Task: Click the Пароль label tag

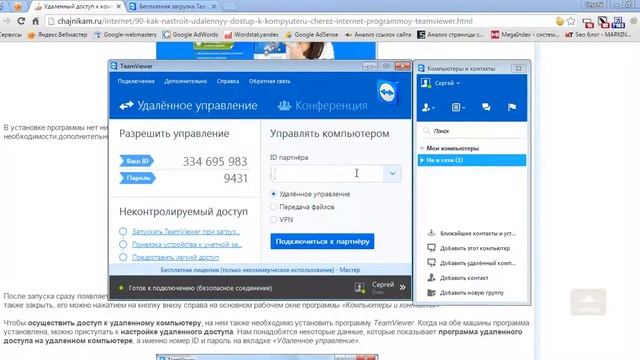Action: pyautogui.click(x=138, y=178)
